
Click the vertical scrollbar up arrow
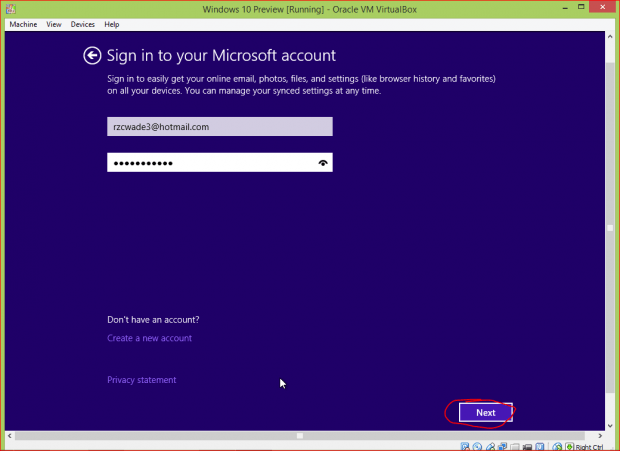point(610,36)
